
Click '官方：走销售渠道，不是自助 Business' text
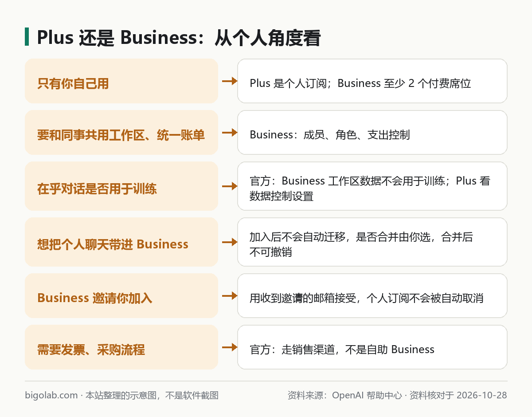click(342, 349)
